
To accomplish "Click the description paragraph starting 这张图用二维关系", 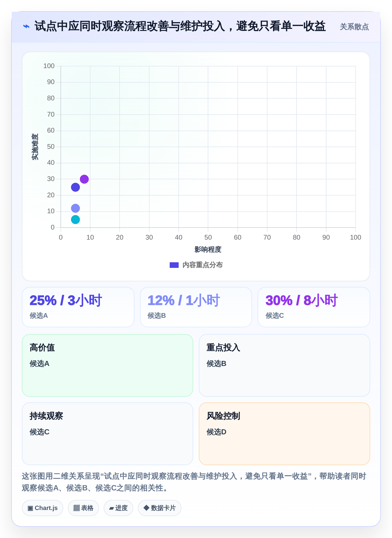I will (x=194, y=482).
